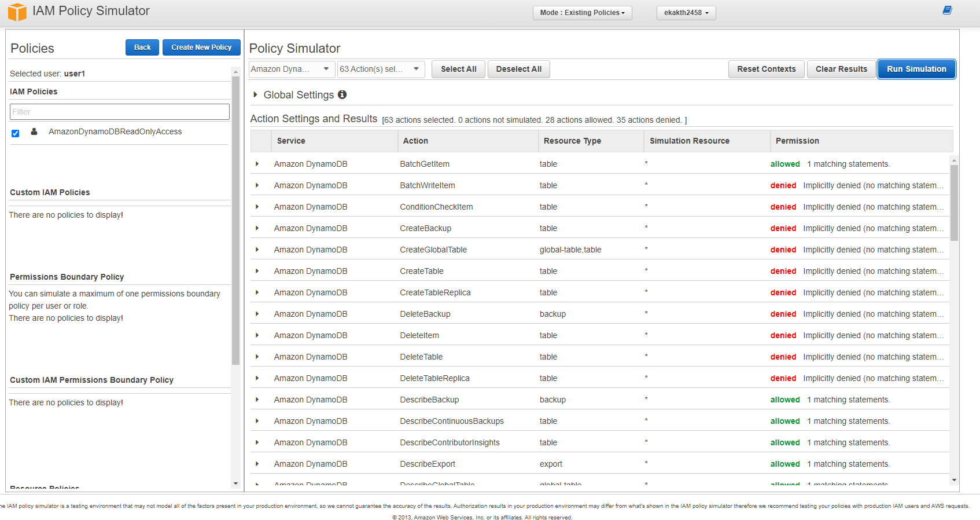Expand the Global Settings section

(255, 94)
